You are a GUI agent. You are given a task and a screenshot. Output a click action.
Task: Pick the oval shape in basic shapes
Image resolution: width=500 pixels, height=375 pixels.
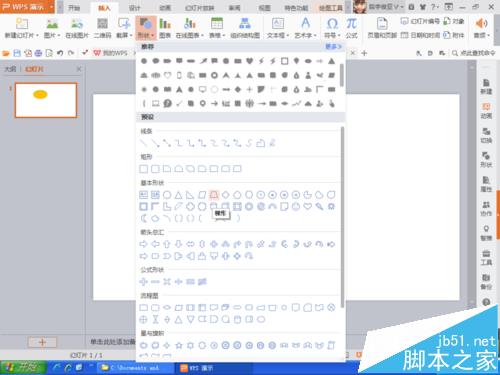[x=167, y=195]
